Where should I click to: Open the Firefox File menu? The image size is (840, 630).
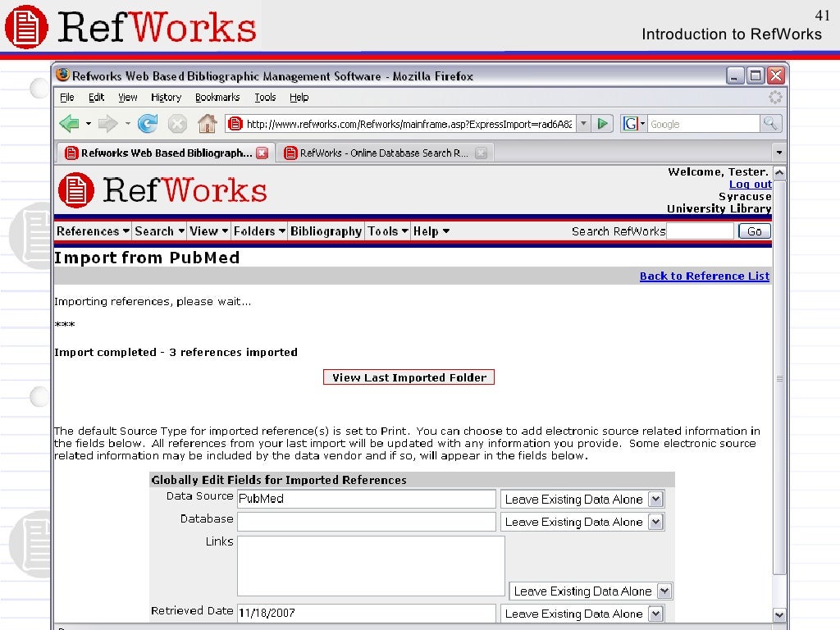pyautogui.click(x=67, y=98)
